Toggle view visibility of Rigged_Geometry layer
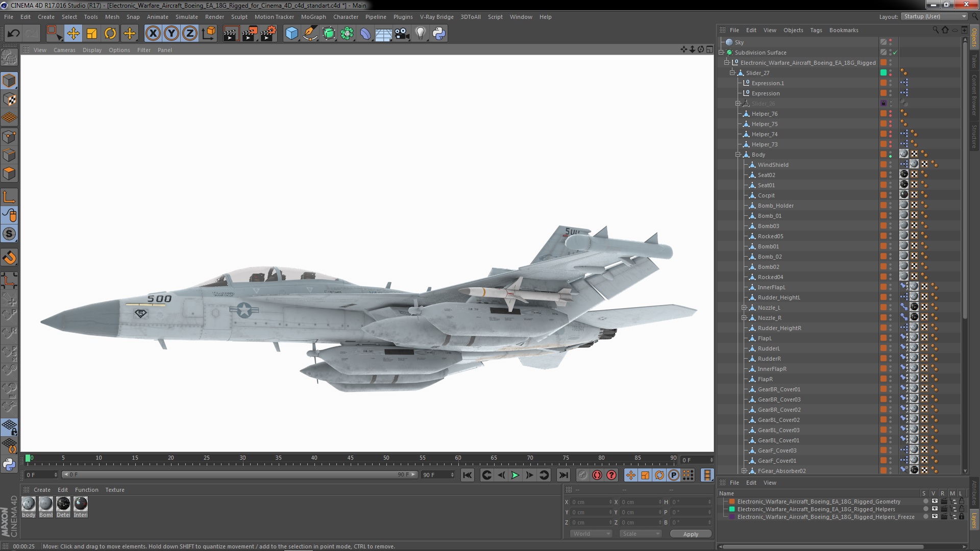 pyautogui.click(x=935, y=502)
